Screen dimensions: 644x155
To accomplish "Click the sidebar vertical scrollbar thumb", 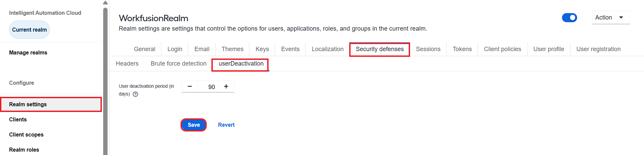I will pos(105,81).
